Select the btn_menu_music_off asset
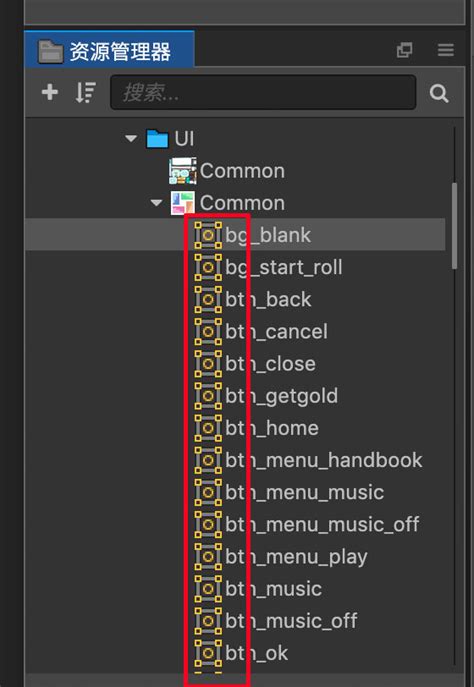Viewport: 474px width, 687px height. click(322, 524)
